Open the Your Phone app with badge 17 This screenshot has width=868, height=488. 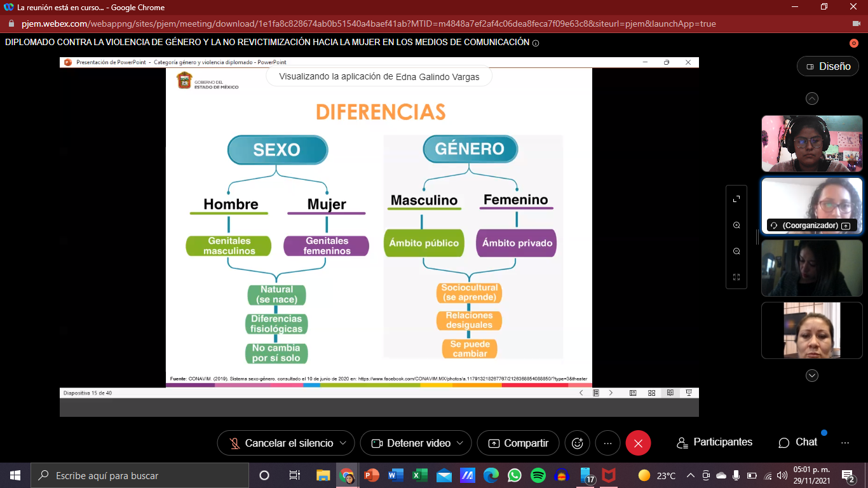587,475
